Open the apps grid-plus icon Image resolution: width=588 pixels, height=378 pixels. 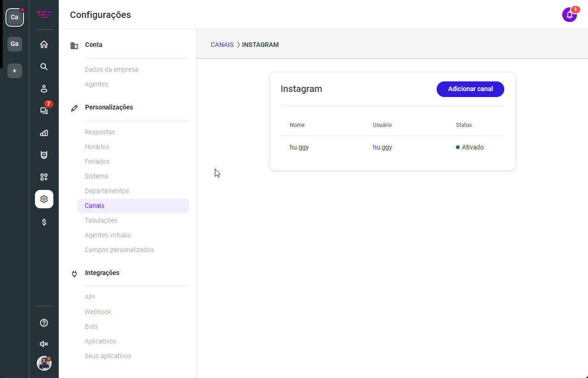tap(44, 177)
